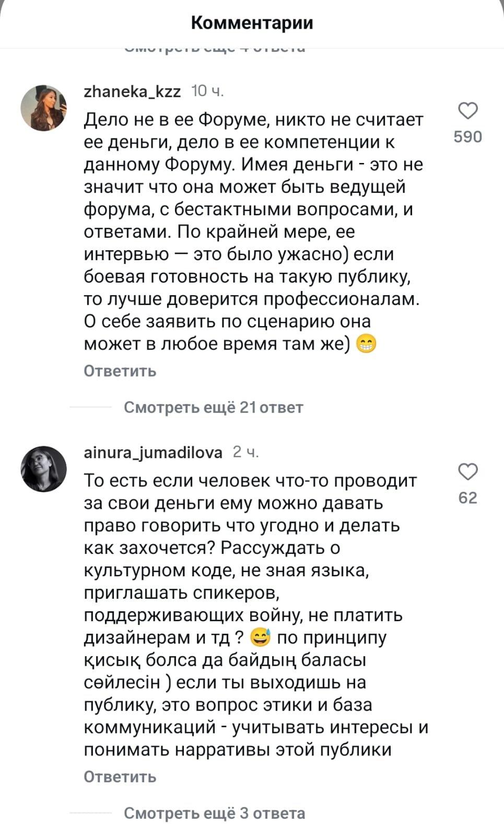Viewport: 504px width, 836px height.
Task: Tap the heart on ainura_jumadilova's comment
Action: [468, 471]
